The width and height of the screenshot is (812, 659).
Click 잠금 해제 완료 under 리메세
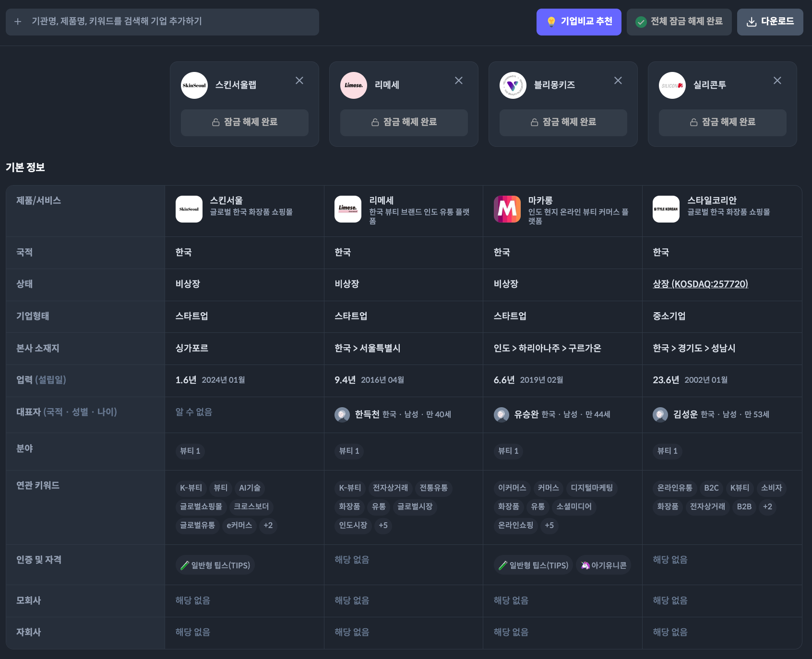[404, 122]
